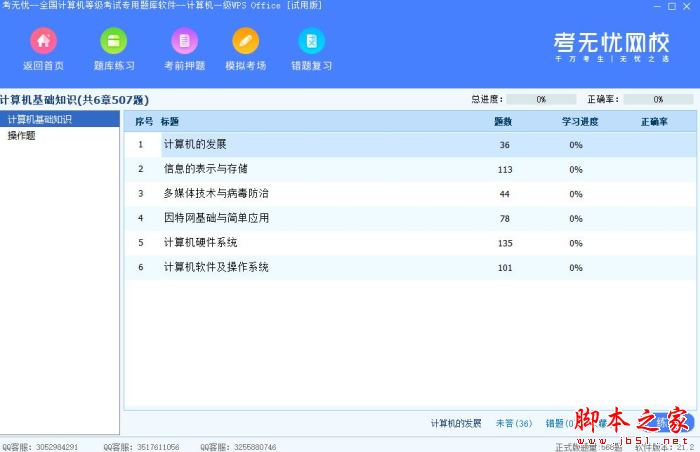
Task: Select 操作题 in left tree
Action: tap(22, 135)
